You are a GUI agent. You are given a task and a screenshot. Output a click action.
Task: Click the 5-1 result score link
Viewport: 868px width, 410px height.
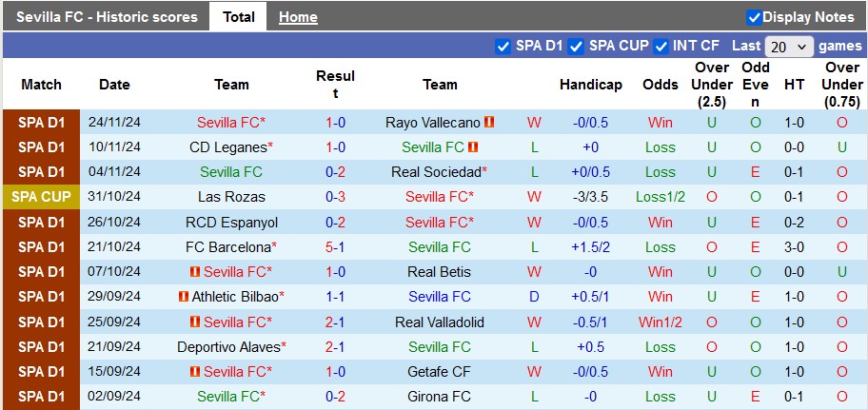pyautogui.click(x=335, y=246)
